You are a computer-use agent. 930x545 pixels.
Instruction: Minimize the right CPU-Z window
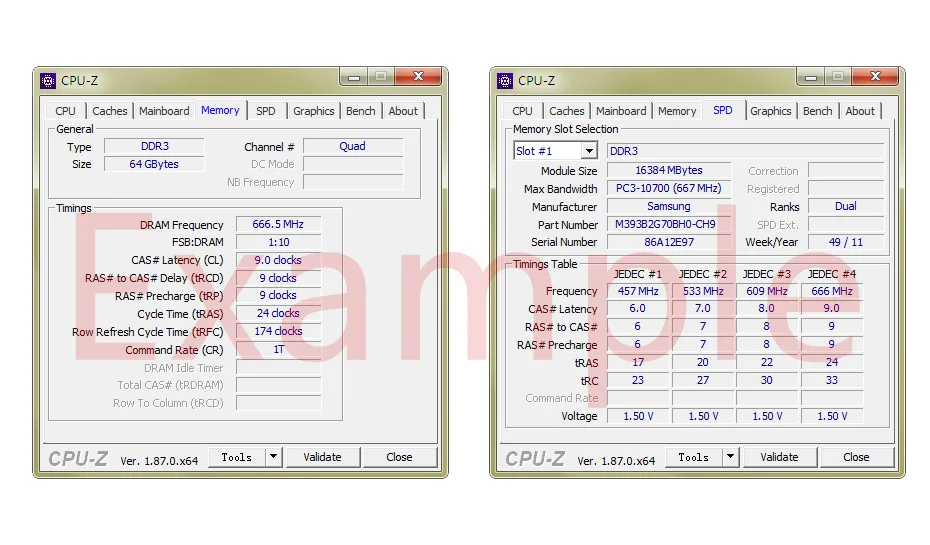pyautogui.click(x=811, y=77)
